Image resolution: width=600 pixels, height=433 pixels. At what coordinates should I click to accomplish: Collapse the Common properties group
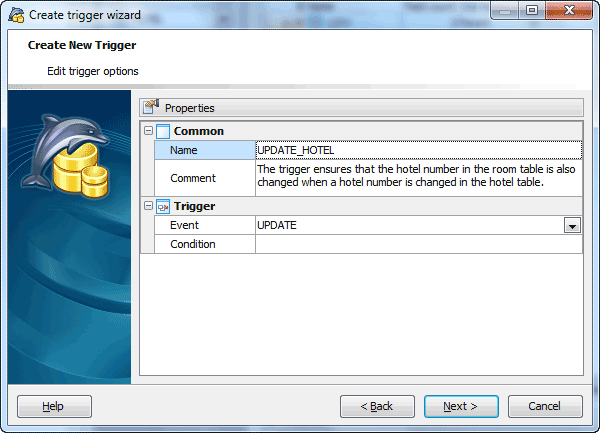pos(148,131)
